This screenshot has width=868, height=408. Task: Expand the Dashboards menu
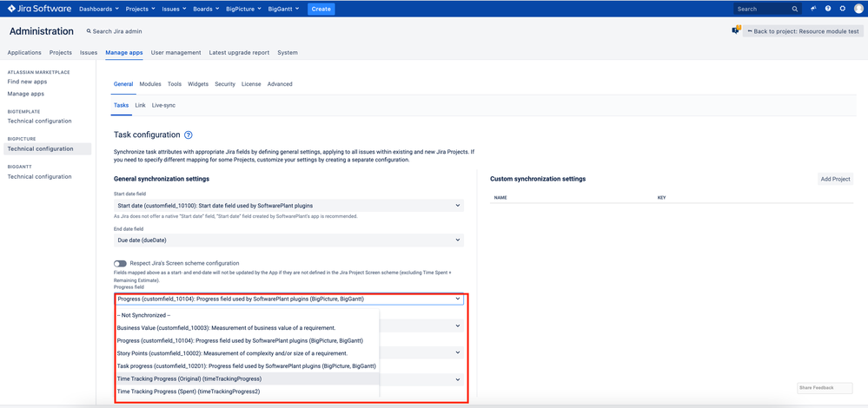pos(99,9)
